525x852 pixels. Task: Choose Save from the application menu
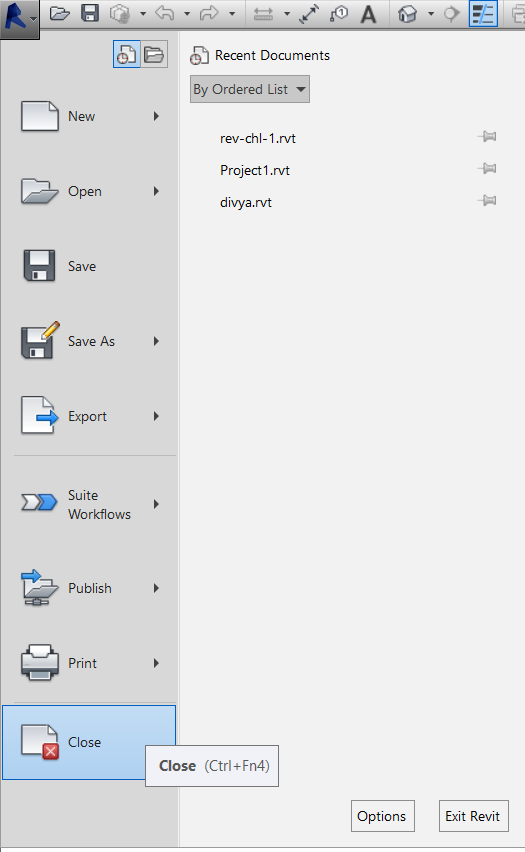pyautogui.click(x=89, y=266)
